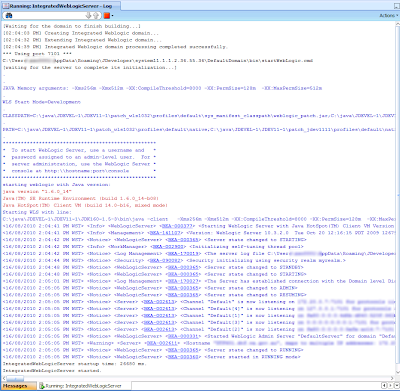The height and width of the screenshot is (391, 400).
Task: Open the Actions dropdown menu
Action: click(389, 15)
